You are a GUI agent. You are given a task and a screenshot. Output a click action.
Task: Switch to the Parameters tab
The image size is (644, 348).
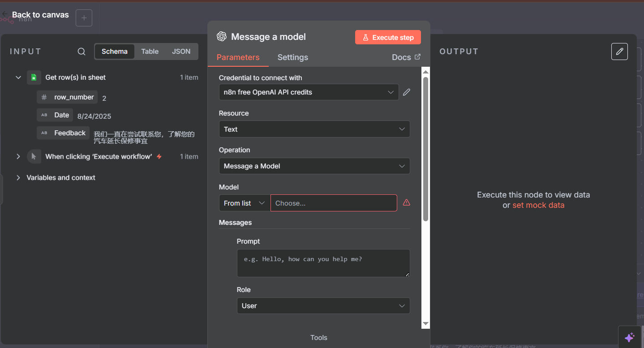(x=238, y=57)
